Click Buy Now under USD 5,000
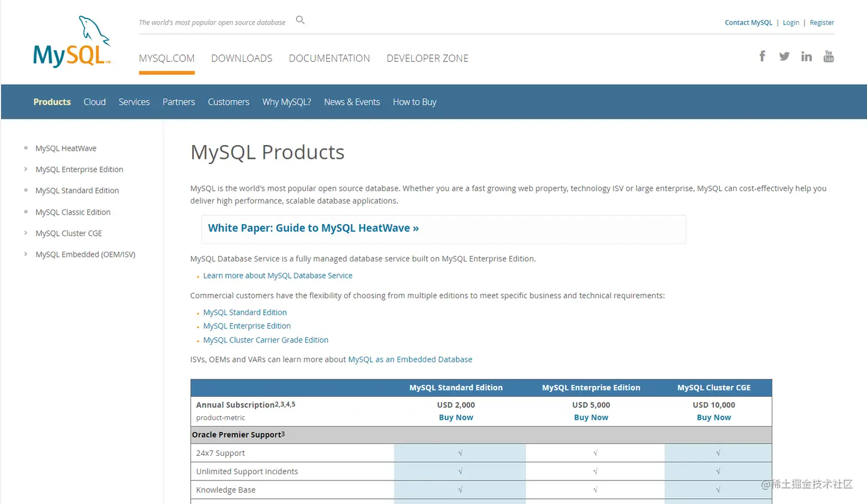 click(591, 417)
